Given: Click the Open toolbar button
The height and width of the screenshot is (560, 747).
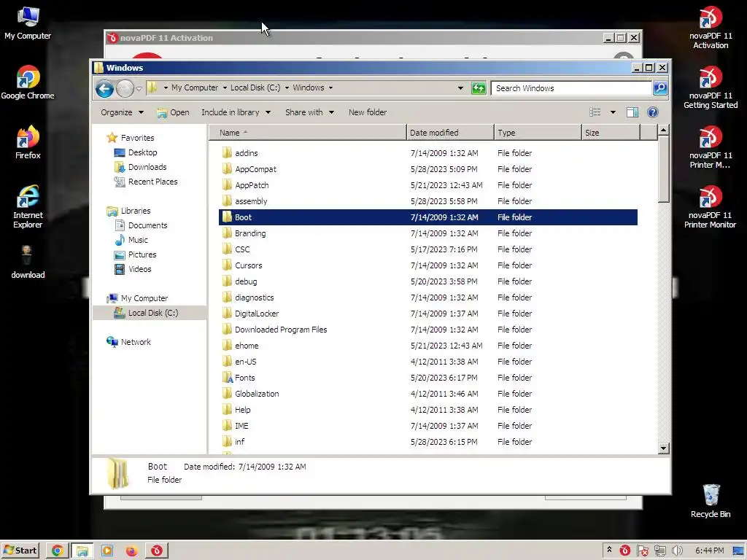Looking at the screenshot, I should [x=173, y=112].
